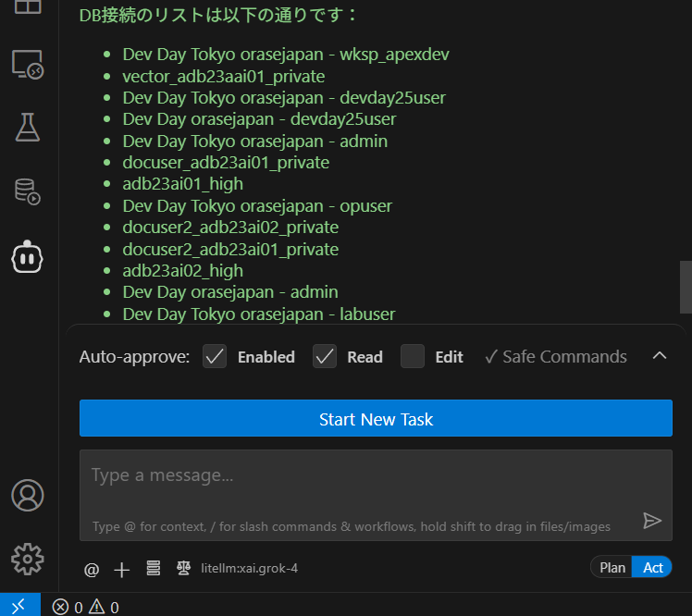Open the Cline robot icon
Screen dimensions: 692x616
(28, 257)
